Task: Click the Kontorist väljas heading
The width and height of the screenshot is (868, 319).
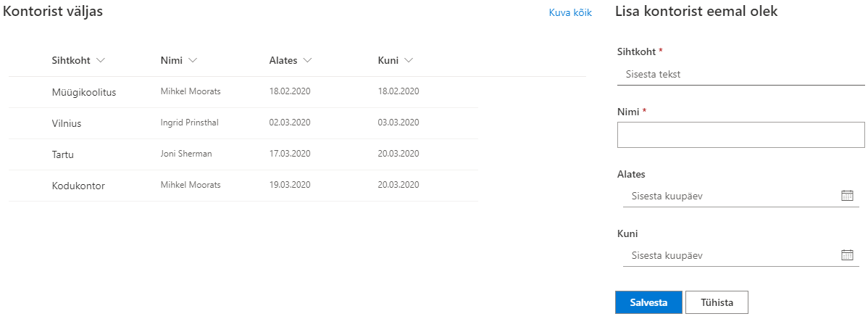Action: (x=53, y=12)
